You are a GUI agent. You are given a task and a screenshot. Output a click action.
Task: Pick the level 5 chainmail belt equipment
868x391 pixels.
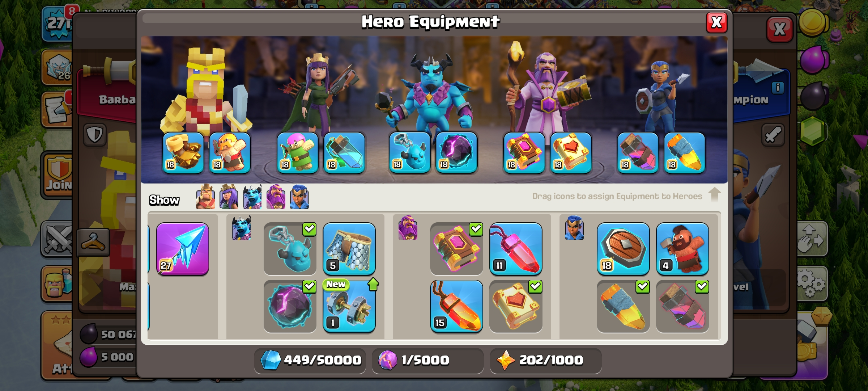349,249
